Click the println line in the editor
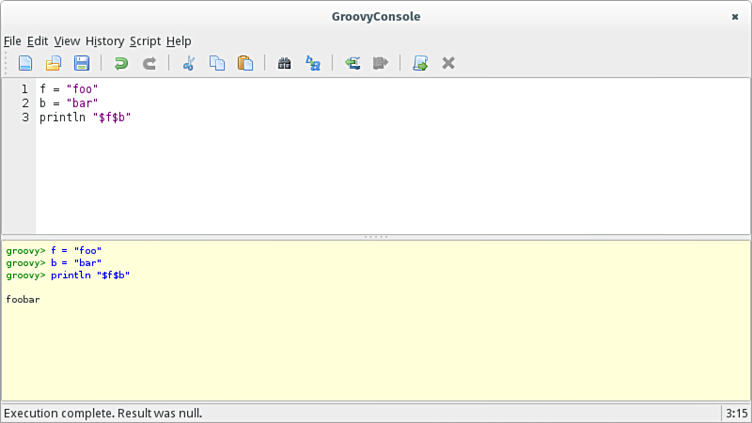The width and height of the screenshot is (752, 423). coord(85,117)
